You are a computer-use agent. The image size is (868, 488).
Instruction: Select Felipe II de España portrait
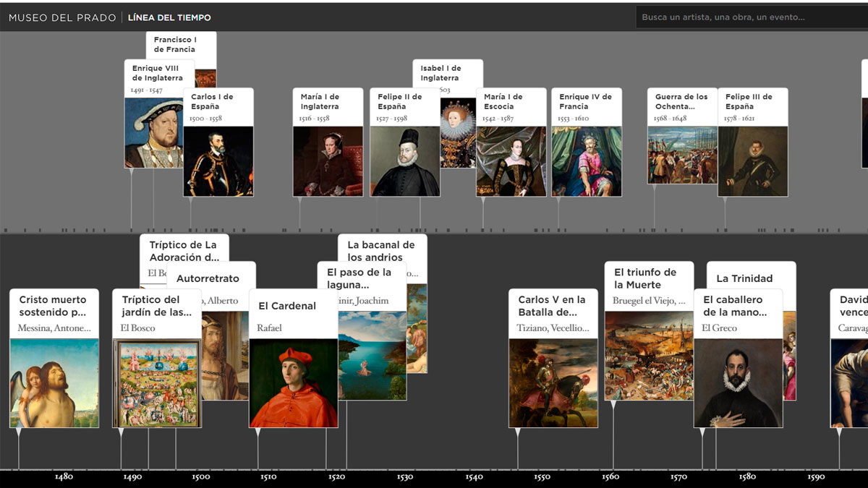click(404, 160)
